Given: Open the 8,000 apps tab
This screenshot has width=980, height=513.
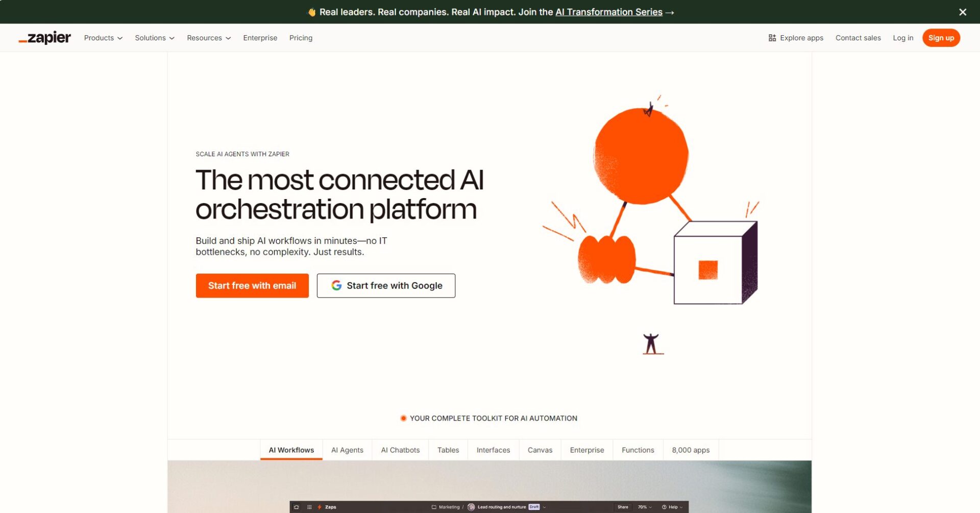Looking at the screenshot, I should point(690,450).
